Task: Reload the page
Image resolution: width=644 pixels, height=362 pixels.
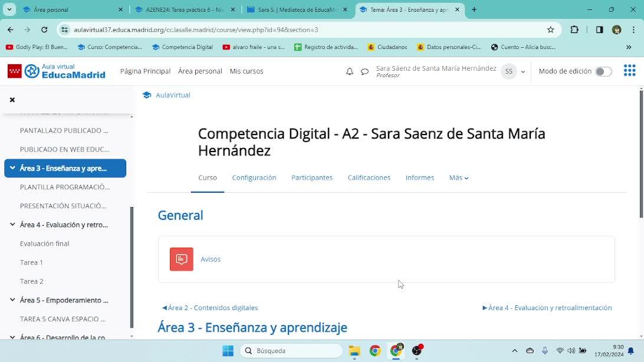Action: point(44,29)
